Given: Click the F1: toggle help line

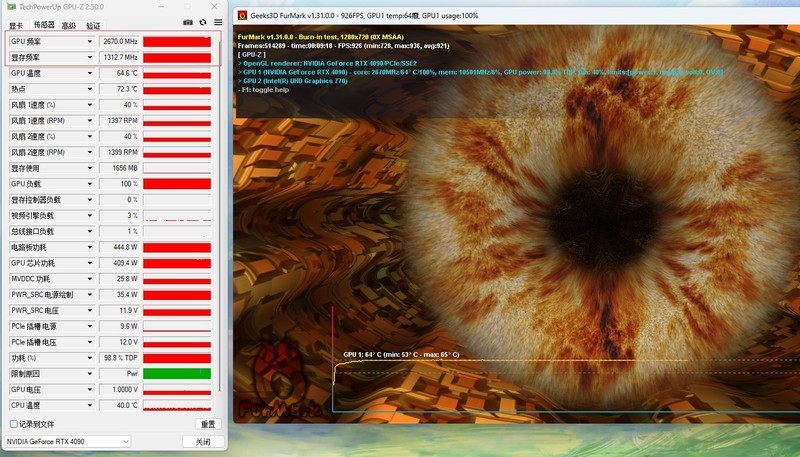Looking at the screenshot, I should click(264, 89).
